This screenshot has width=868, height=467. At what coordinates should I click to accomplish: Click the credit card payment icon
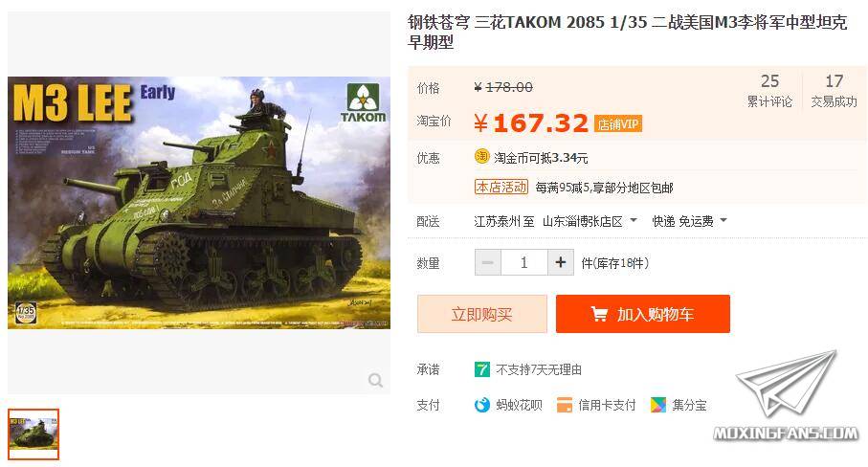pos(564,405)
